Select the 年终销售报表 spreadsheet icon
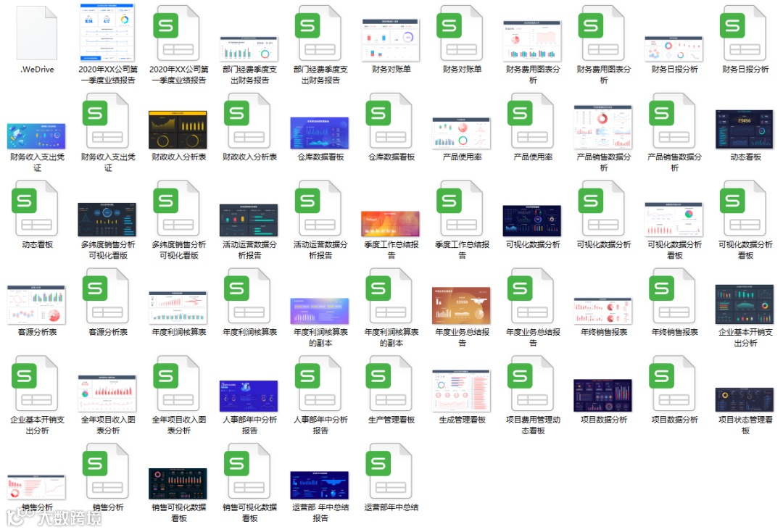Screen dimensions: 783x532 (x=674, y=296)
